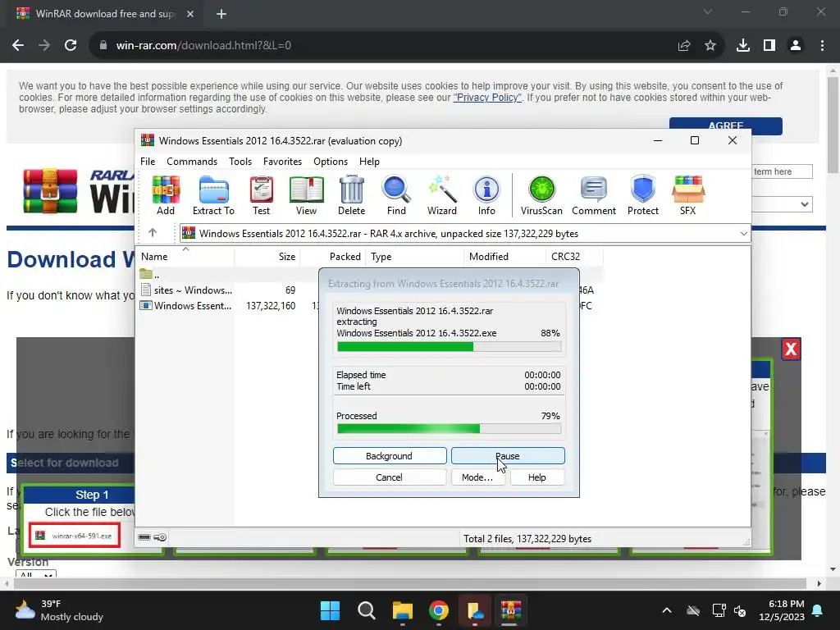Open the Extract To tool
The width and height of the screenshot is (840, 630).
coord(213,195)
